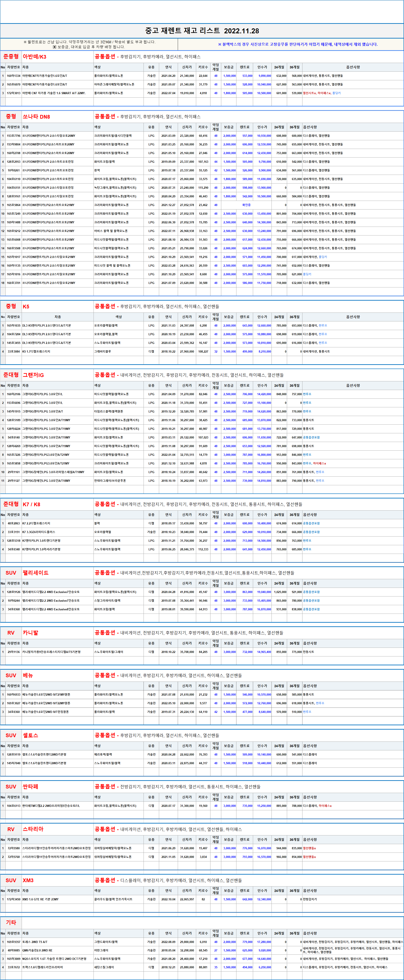
Task: Select the model 'K7 3.3GDi리미티드플러스'
Action: [x=38, y=532]
